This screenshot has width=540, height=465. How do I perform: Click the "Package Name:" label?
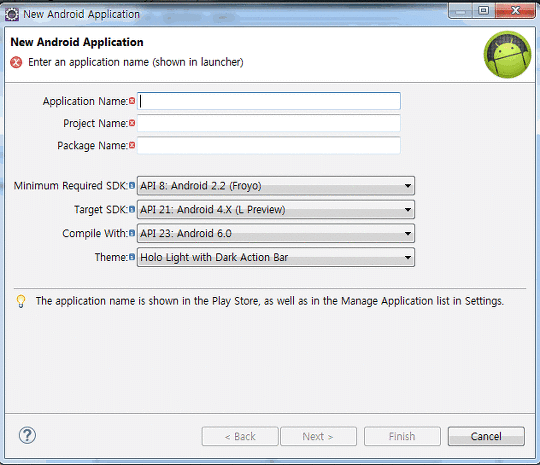[x=93, y=146]
